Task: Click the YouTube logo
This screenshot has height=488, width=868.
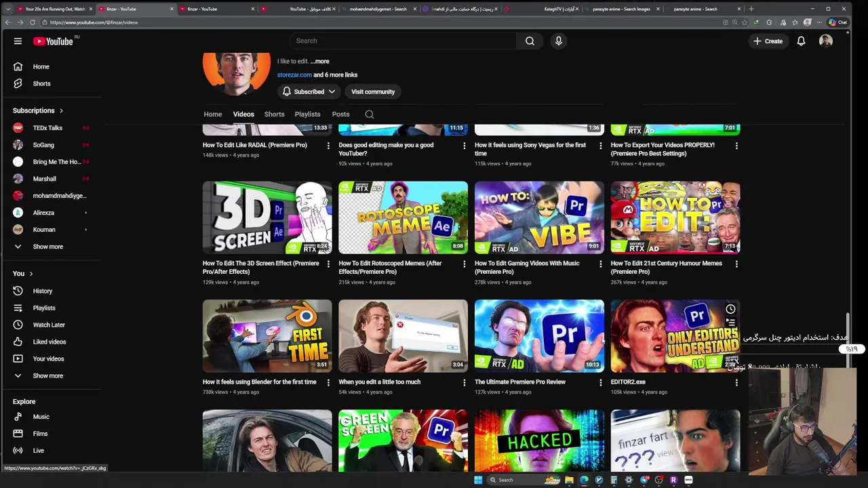Action: (53, 41)
